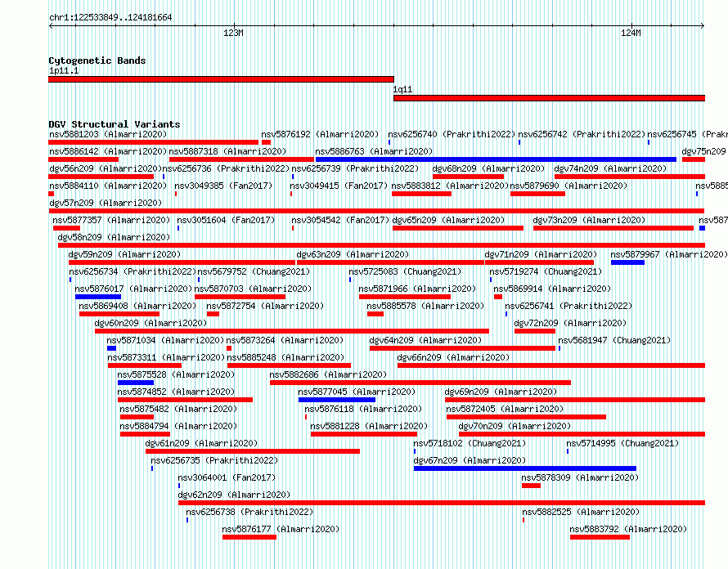Select nsv6256736 (Prakrithi2022) label

coord(226,168)
